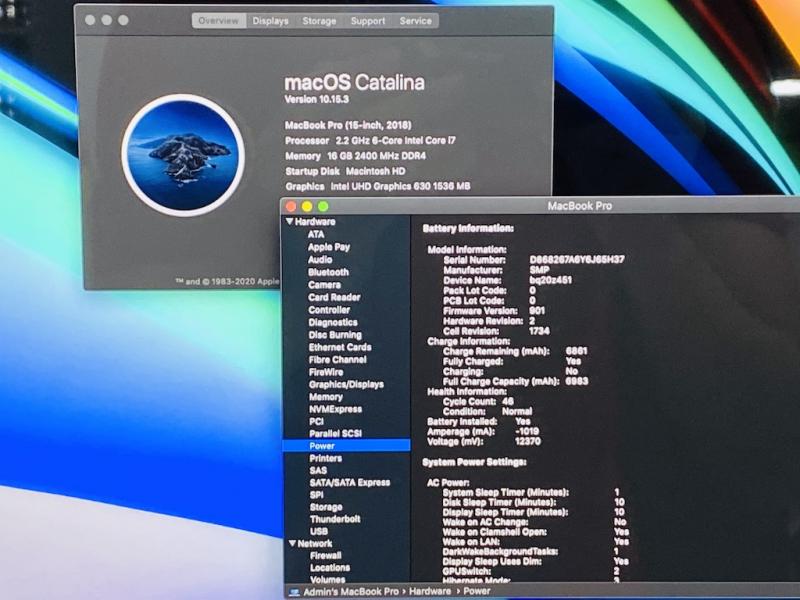Open the Storage tab in About This Mac
The image size is (800, 600).
[319, 21]
